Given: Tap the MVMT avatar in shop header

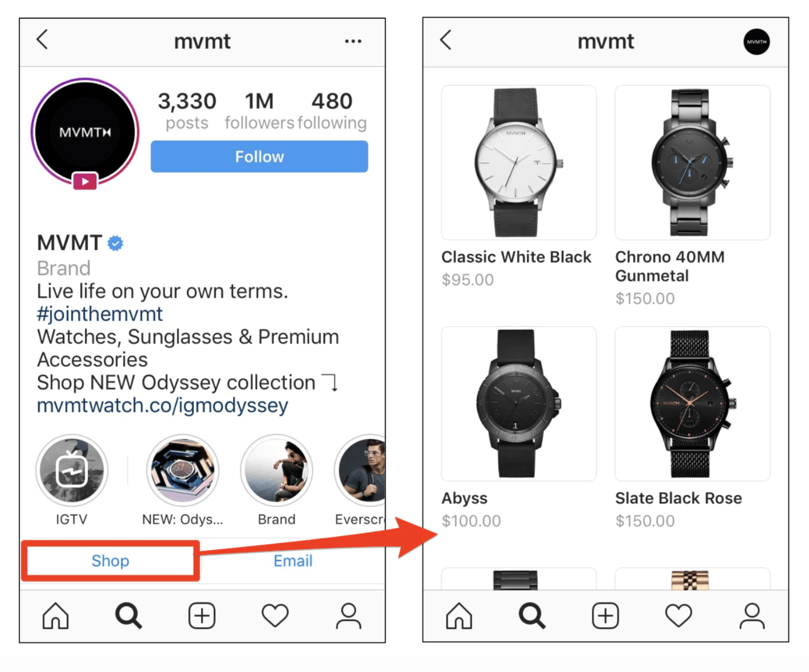Looking at the screenshot, I should tap(757, 42).
